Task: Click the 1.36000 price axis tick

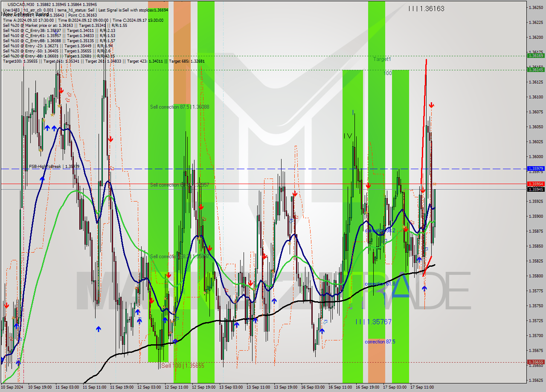Action: pyautogui.click(x=536, y=157)
